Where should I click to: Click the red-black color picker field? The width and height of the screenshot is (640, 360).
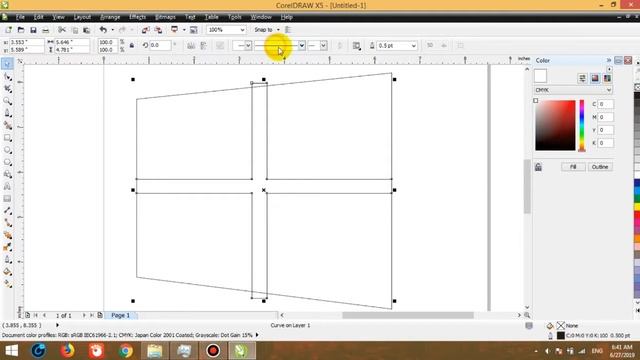[555, 125]
